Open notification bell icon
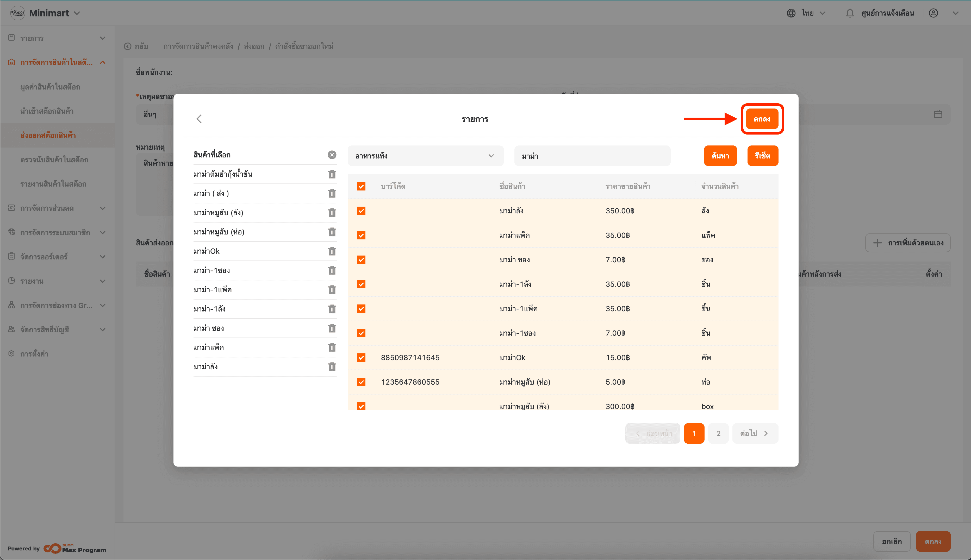The height and width of the screenshot is (560, 971). (850, 13)
